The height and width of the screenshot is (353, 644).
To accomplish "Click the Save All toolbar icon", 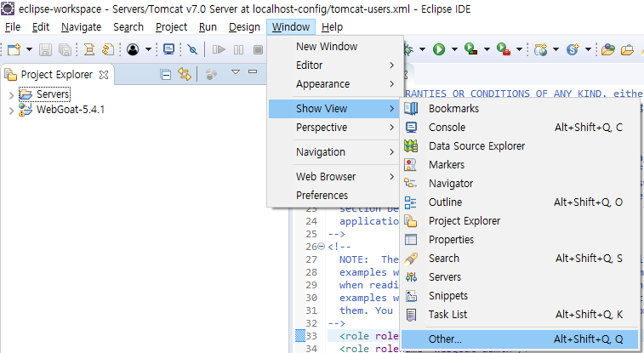I will pos(65,49).
